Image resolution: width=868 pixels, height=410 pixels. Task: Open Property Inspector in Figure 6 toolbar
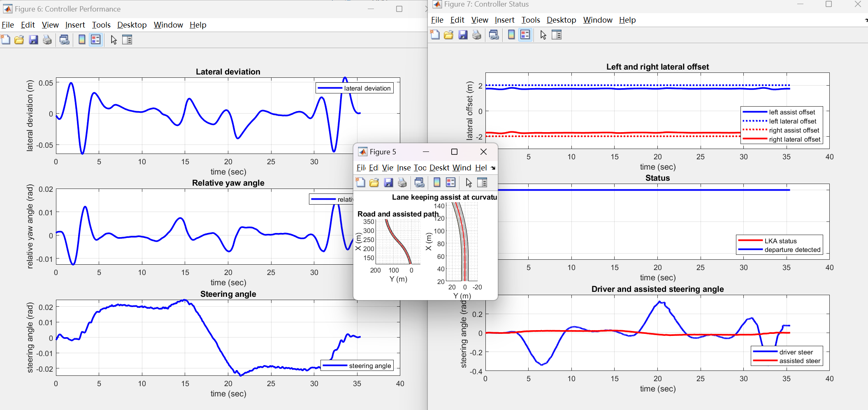(x=127, y=40)
